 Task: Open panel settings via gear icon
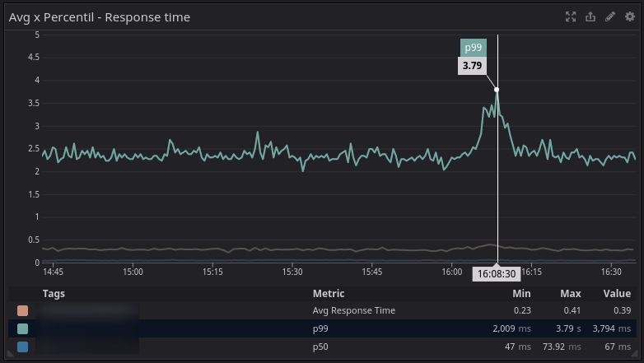pos(630,16)
